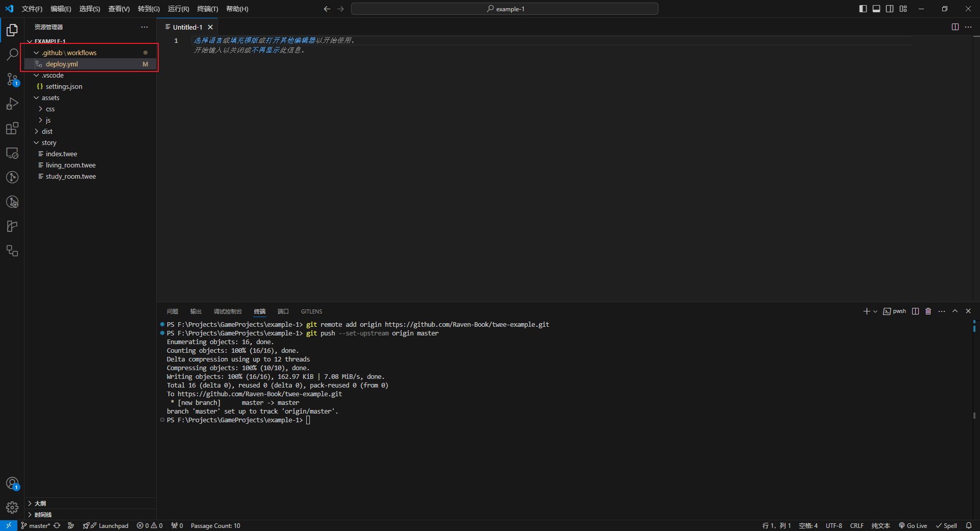
Task: Open the living_room.twee file
Action: tap(90, 165)
